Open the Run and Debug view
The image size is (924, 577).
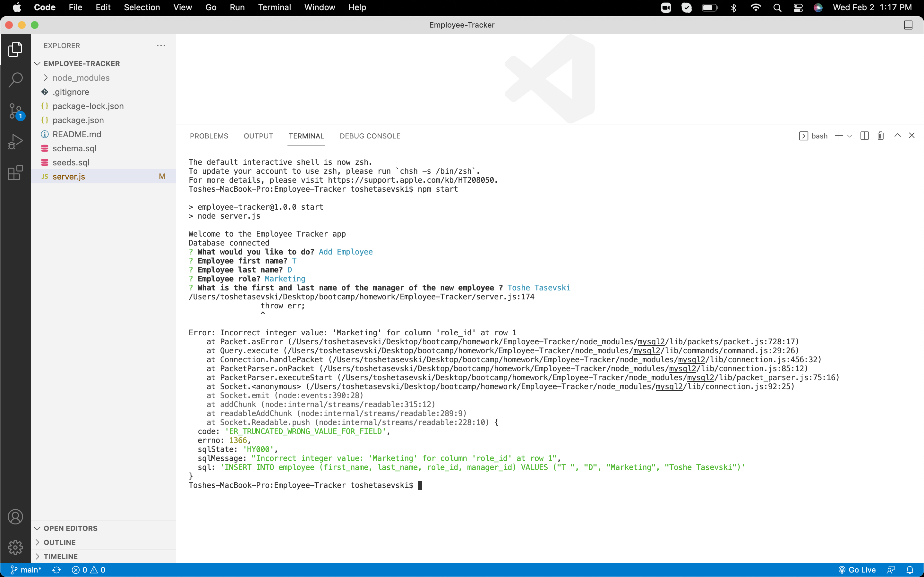point(15,141)
